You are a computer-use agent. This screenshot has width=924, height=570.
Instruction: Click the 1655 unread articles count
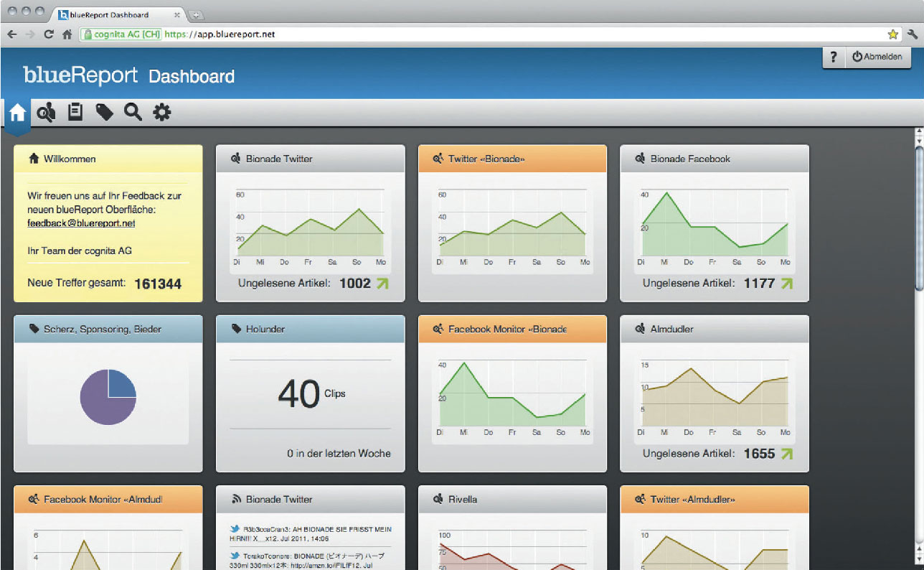click(x=759, y=454)
